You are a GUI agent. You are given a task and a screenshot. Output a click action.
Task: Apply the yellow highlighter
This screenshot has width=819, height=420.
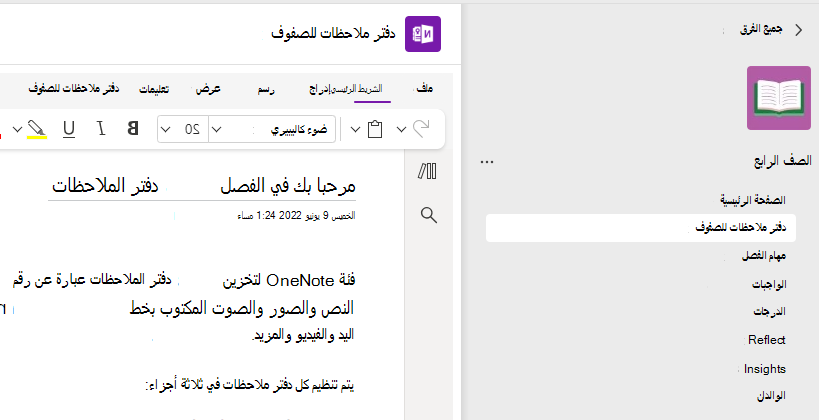pos(37,129)
